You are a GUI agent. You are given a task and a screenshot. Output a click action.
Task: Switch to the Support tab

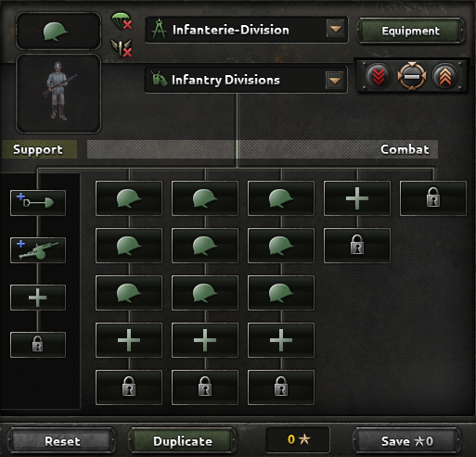coord(39,149)
